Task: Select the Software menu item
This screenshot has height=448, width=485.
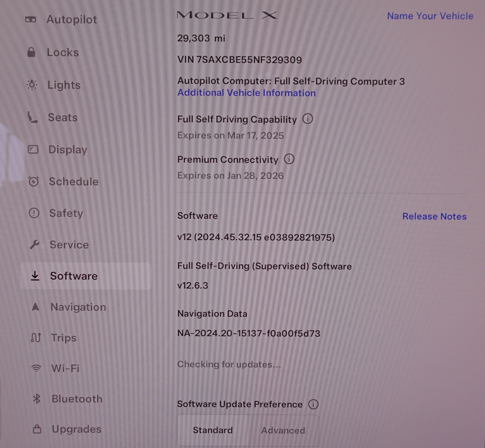Action: (85, 276)
